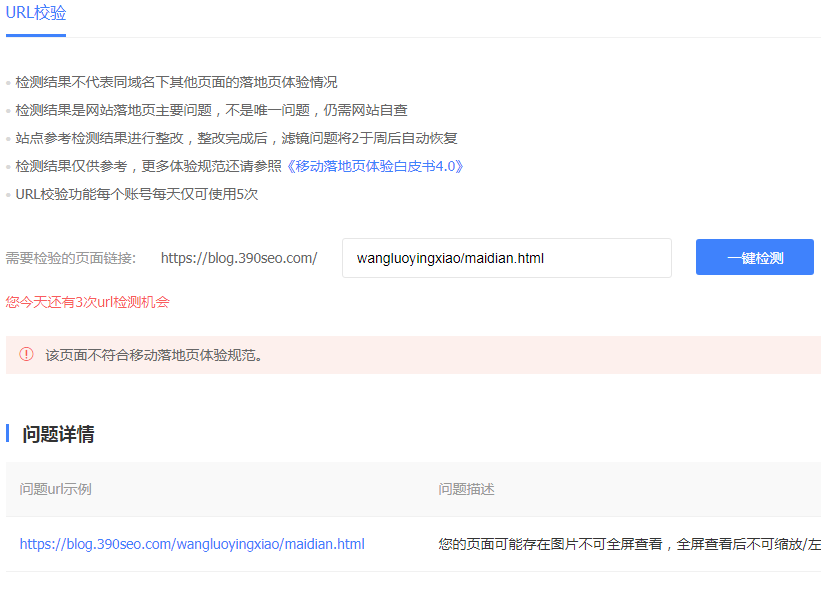Click the 问题url示例 column header

(56, 489)
